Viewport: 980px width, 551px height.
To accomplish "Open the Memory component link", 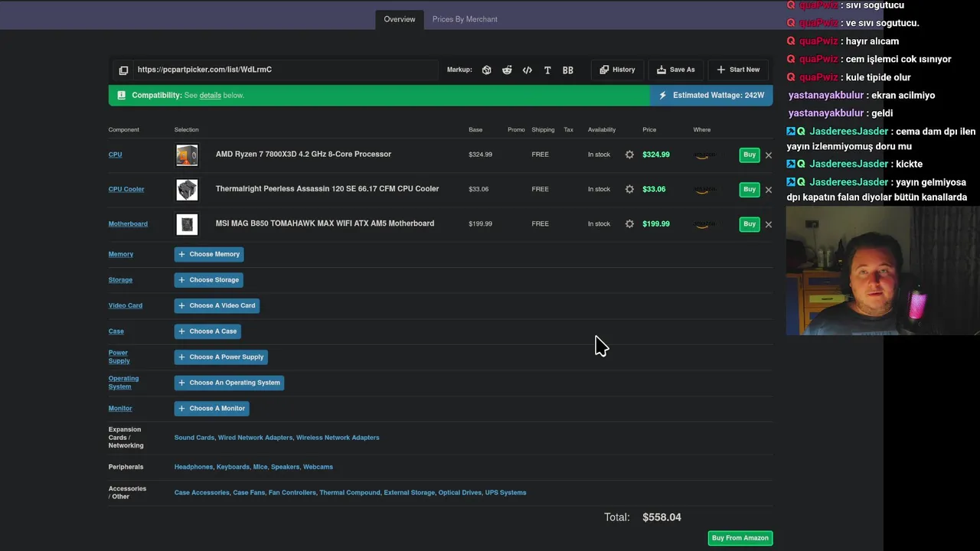I will 121,254.
